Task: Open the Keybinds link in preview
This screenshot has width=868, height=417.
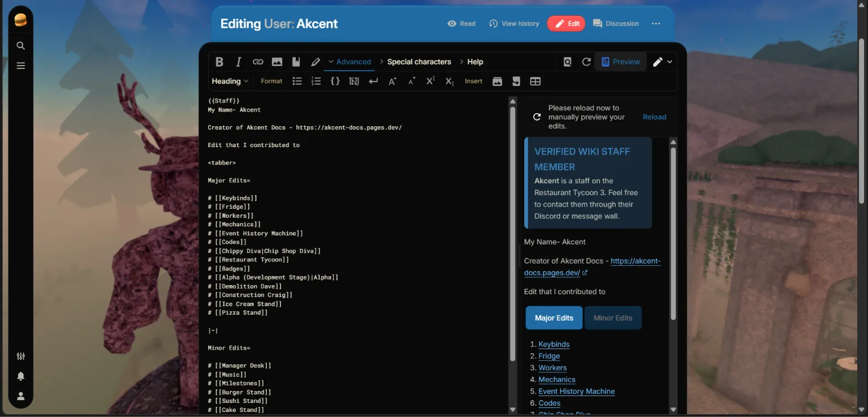Action: [x=554, y=344]
